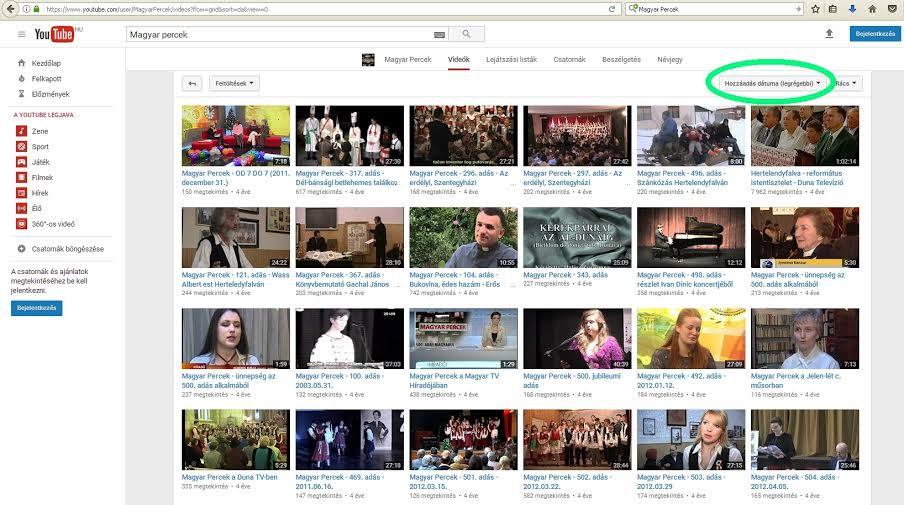Open the Sport category in sidebar
Image resolution: width=904 pixels, height=505 pixels.
[40, 146]
